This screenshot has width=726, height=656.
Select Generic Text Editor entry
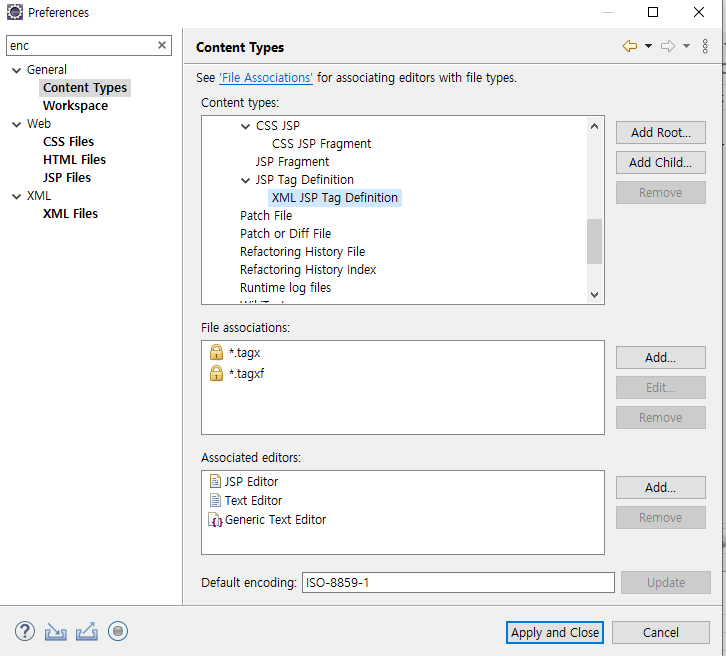pyautogui.click(x=275, y=520)
